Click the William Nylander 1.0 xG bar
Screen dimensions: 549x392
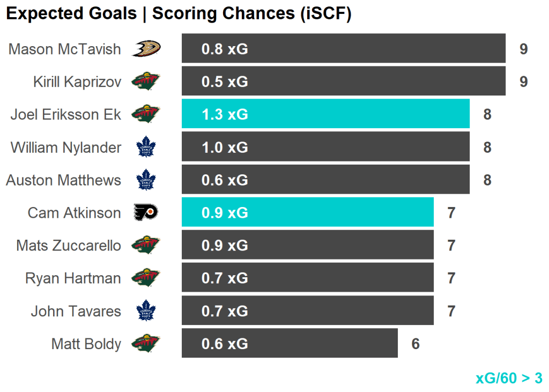(x=325, y=147)
